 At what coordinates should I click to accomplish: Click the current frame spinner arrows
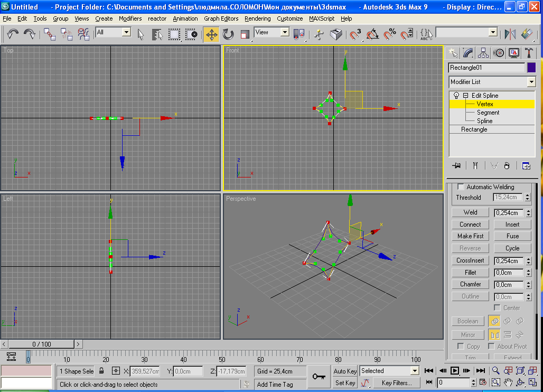click(473, 382)
